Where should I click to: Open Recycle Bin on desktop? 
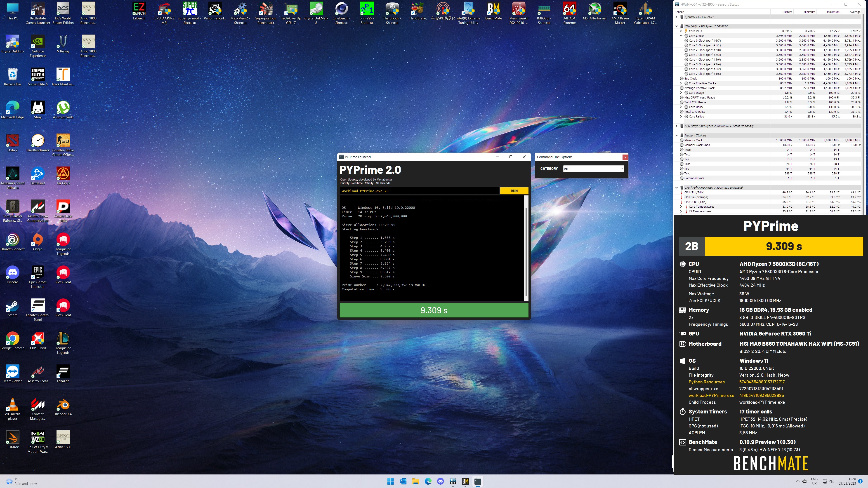coord(12,77)
